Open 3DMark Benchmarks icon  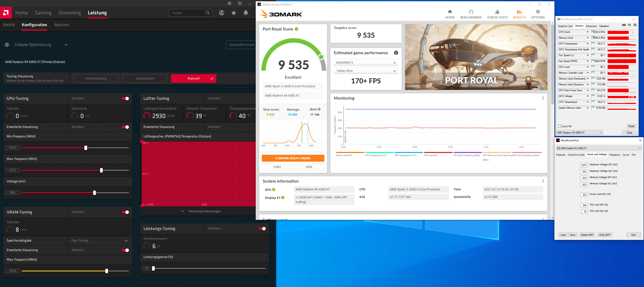click(471, 12)
